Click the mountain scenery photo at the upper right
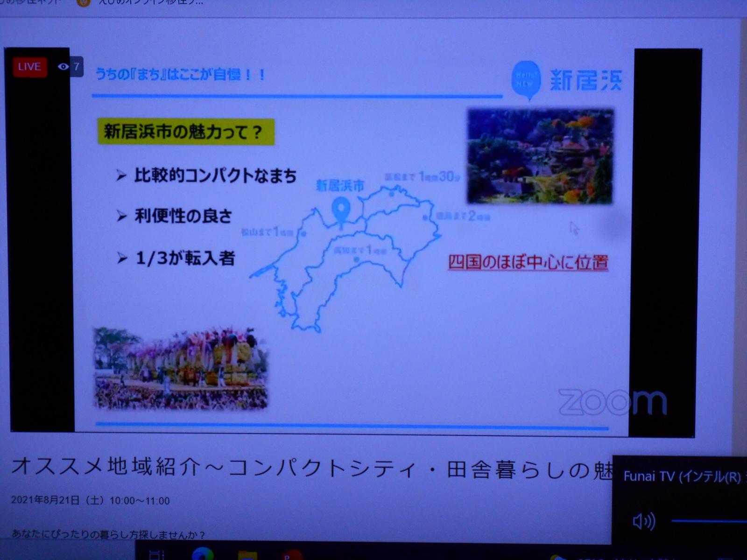The image size is (747, 560). pyautogui.click(x=540, y=156)
